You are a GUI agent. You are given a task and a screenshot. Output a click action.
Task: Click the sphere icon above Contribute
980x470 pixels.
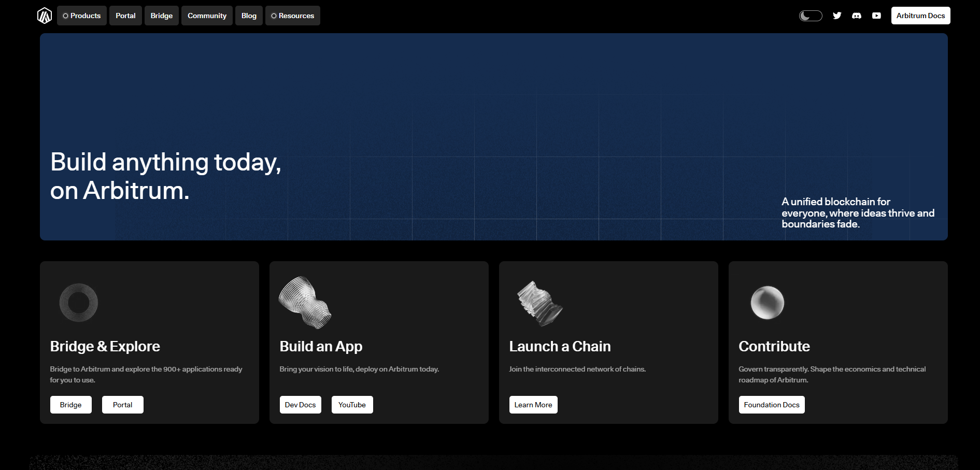tap(767, 303)
